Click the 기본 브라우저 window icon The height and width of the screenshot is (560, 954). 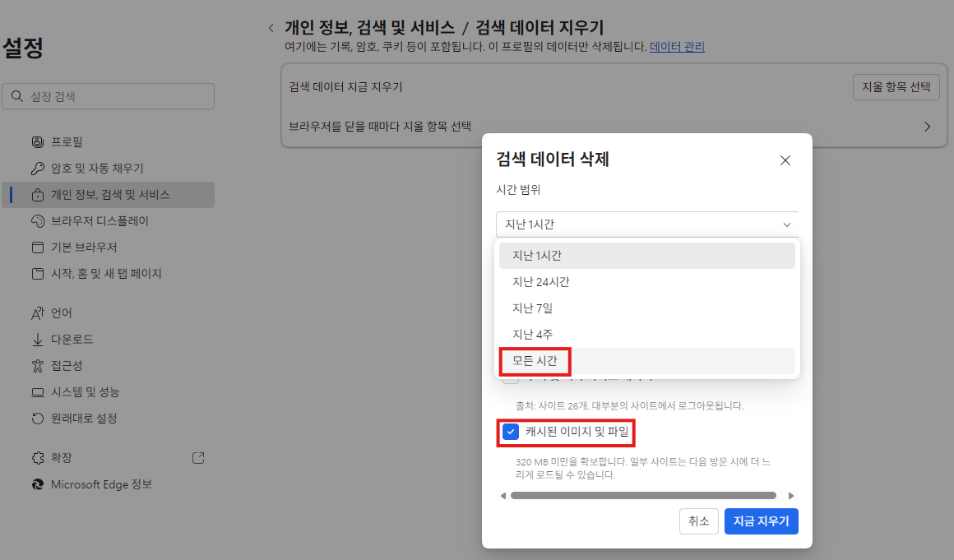(37, 248)
